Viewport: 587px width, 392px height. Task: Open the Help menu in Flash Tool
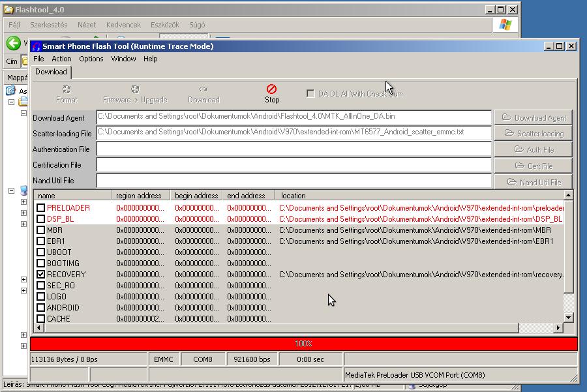click(150, 59)
